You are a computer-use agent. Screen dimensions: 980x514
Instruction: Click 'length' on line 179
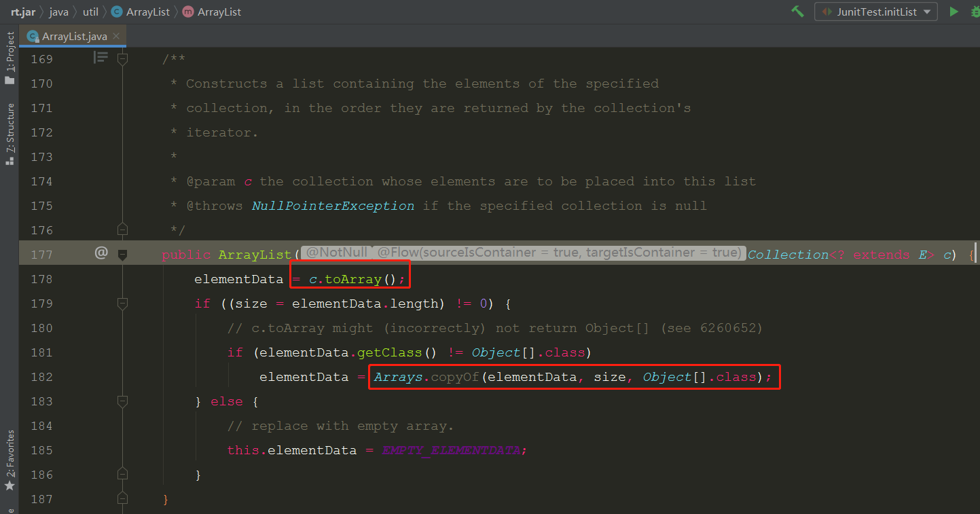(414, 304)
